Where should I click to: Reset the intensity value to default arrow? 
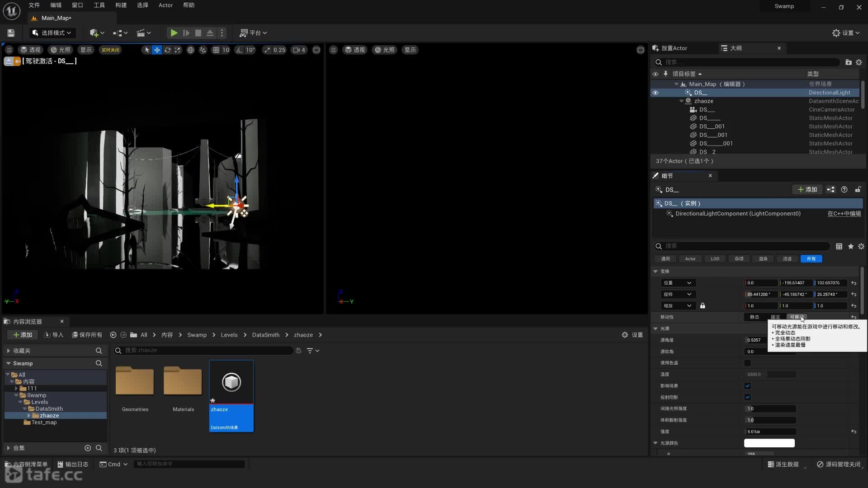(854, 432)
